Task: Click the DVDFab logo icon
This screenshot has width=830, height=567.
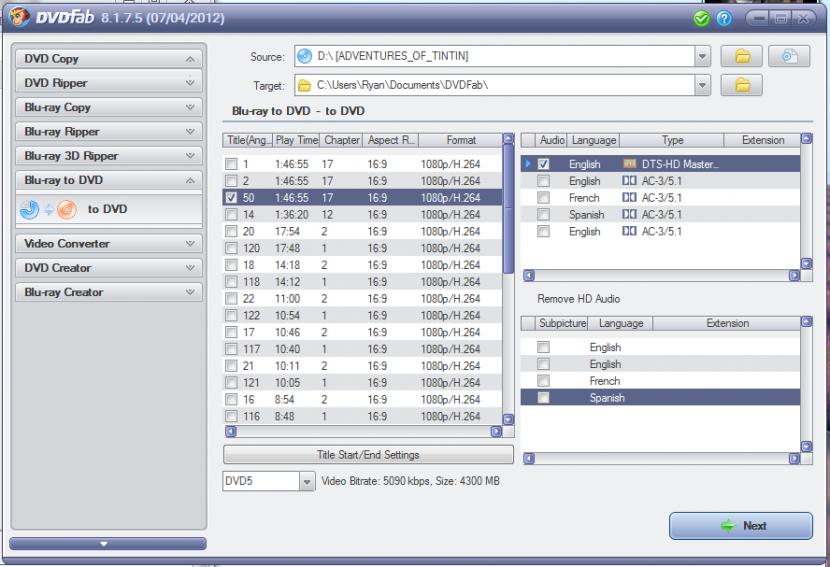Action: point(20,18)
